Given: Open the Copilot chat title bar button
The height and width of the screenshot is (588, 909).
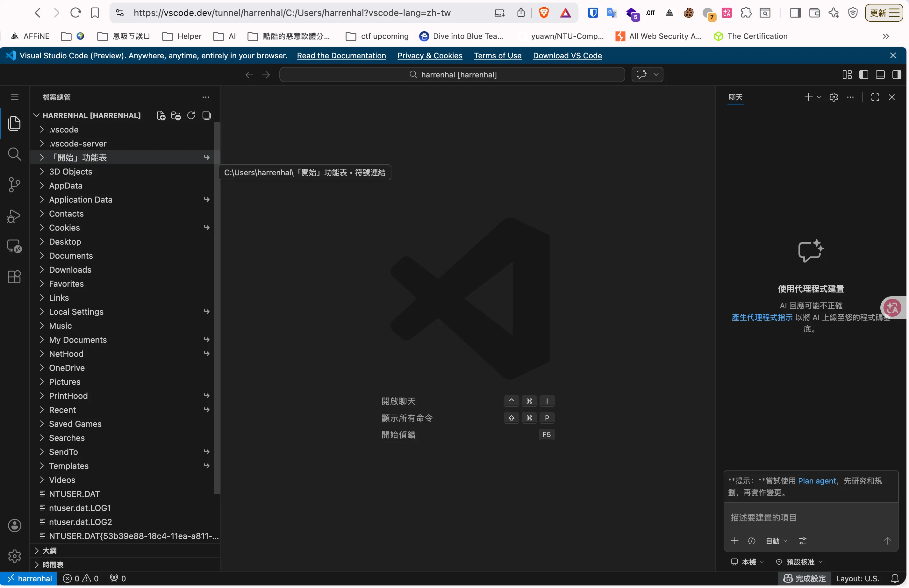Looking at the screenshot, I should click(641, 75).
